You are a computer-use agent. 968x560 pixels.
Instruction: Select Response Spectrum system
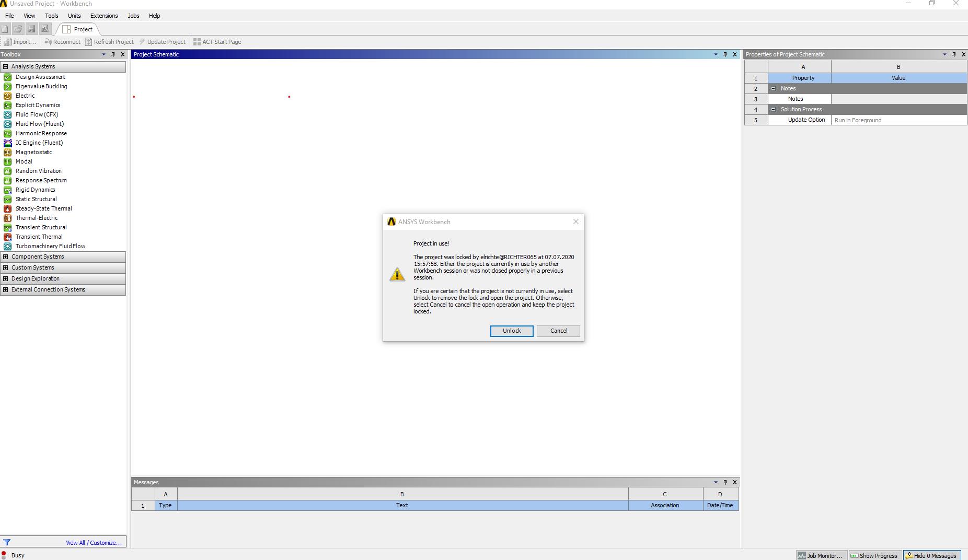(41, 180)
